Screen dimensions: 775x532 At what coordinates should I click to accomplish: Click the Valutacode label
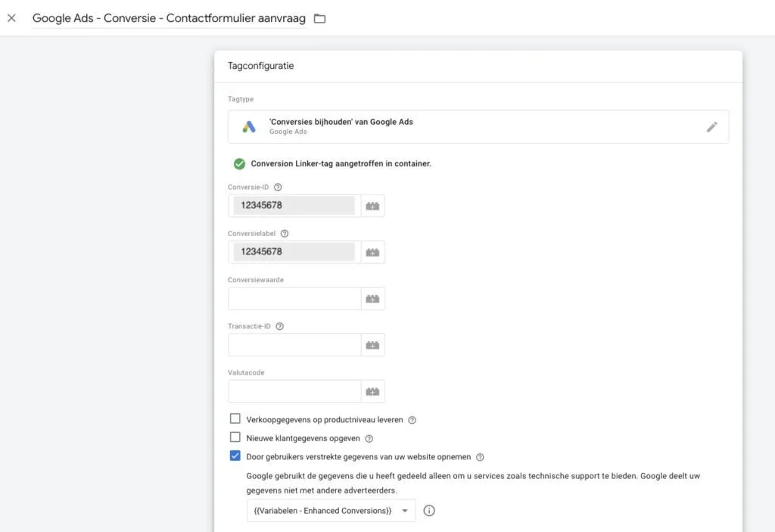coord(246,373)
